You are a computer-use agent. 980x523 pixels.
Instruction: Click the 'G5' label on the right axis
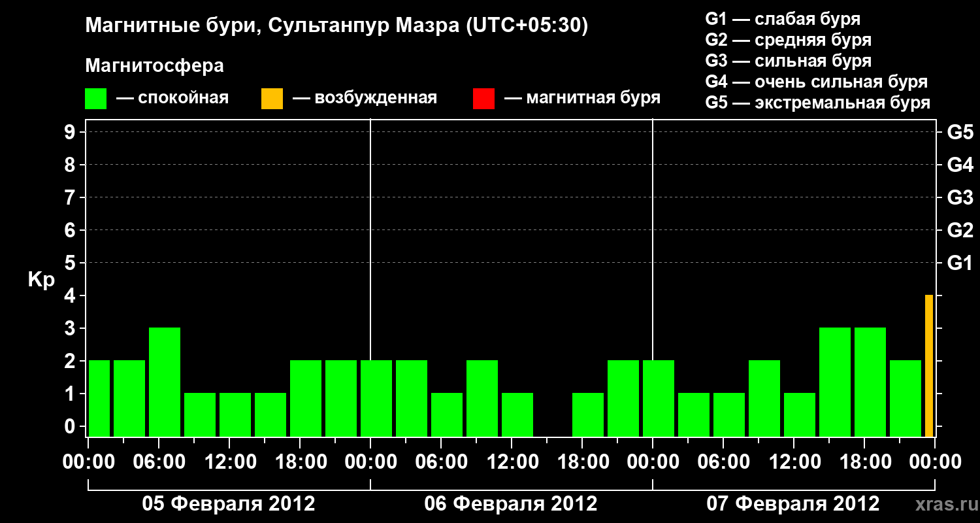point(960,132)
